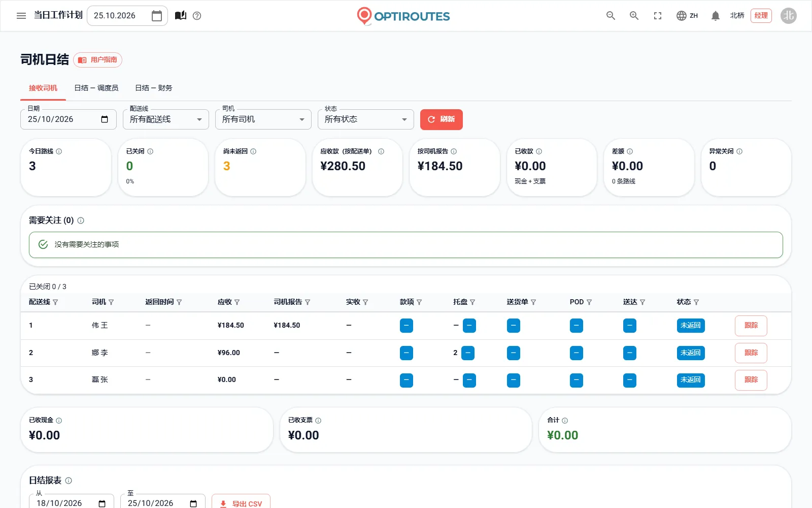Click the red 刷新 refresh button
The width and height of the screenshot is (812, 508).
pos(442,119)
